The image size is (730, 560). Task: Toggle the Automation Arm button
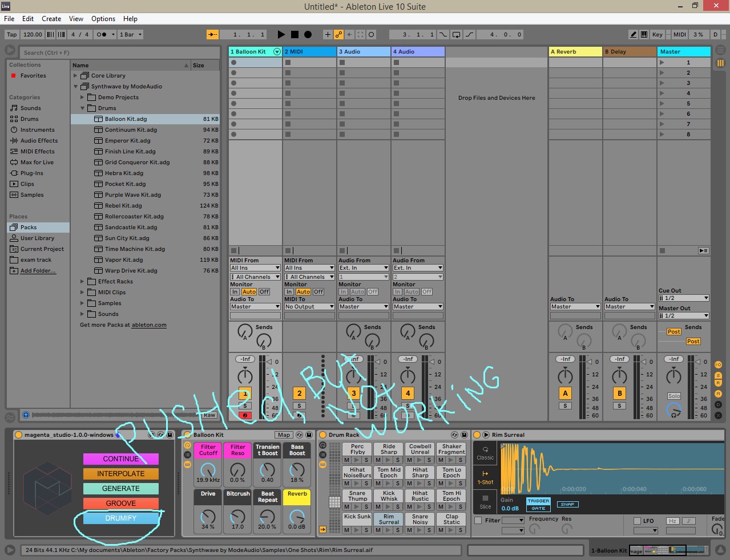click(x=338, y=34)
